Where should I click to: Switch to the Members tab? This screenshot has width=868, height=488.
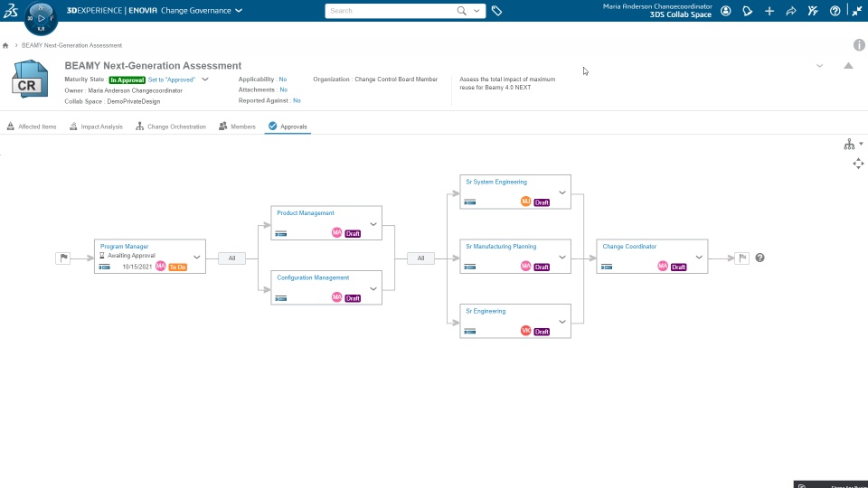pyautogui.click(x=237, y=127)
